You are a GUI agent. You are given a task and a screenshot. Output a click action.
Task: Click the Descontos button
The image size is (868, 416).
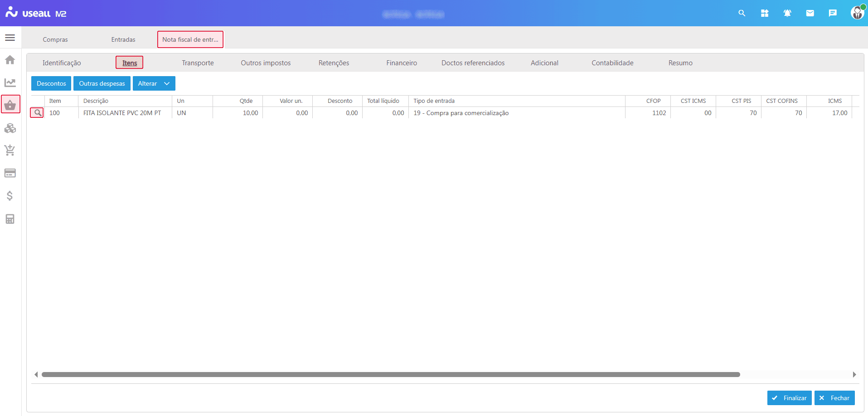click(x=51, y=83)
